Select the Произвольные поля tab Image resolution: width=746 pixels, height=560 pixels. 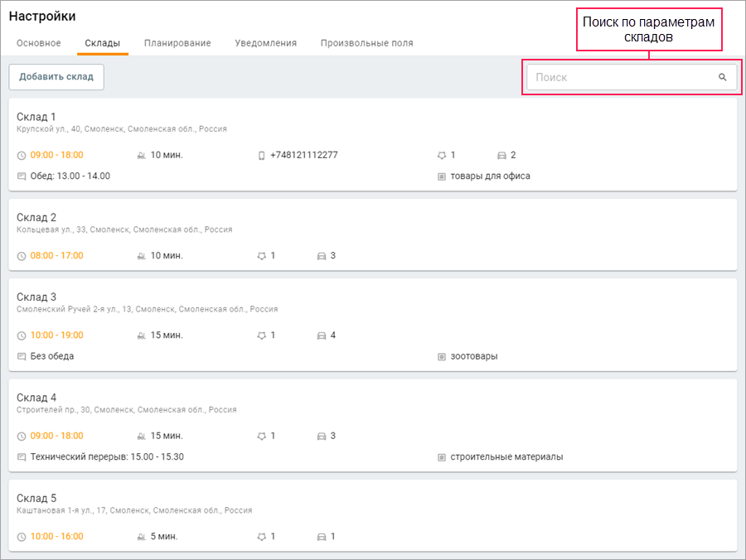pos(366,43)
